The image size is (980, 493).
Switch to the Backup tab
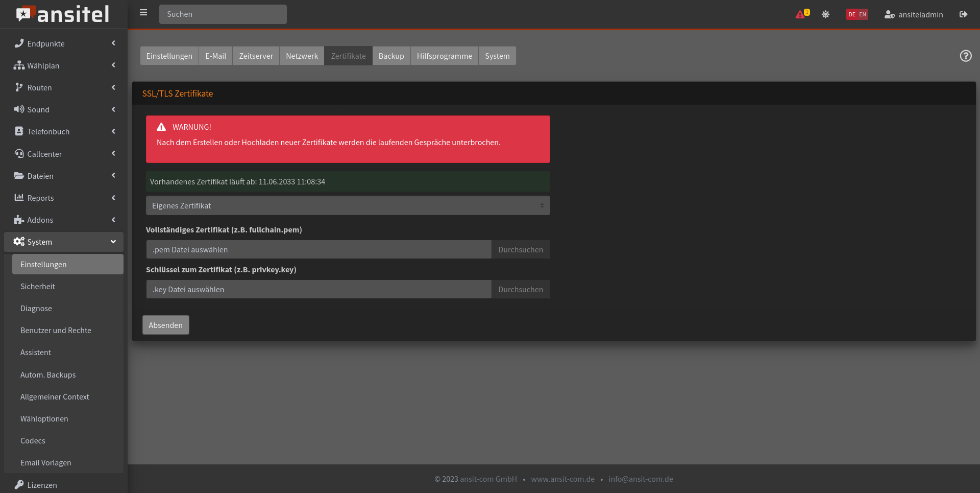[x=391, y=56]
